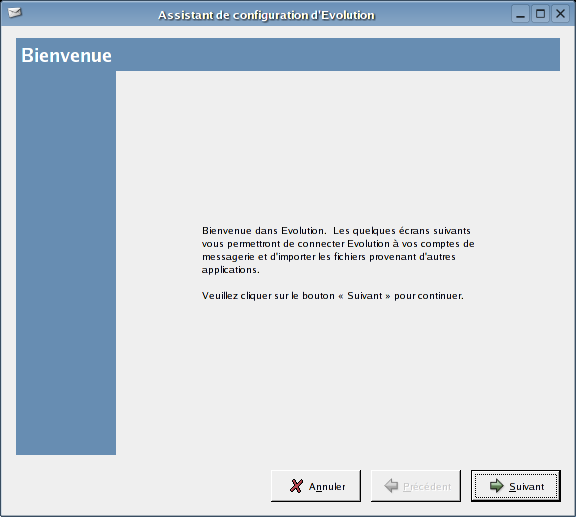This screenshot has width=576, height=517.
Task: Click the greyed-out Précédent button
Action: [416, 486]
